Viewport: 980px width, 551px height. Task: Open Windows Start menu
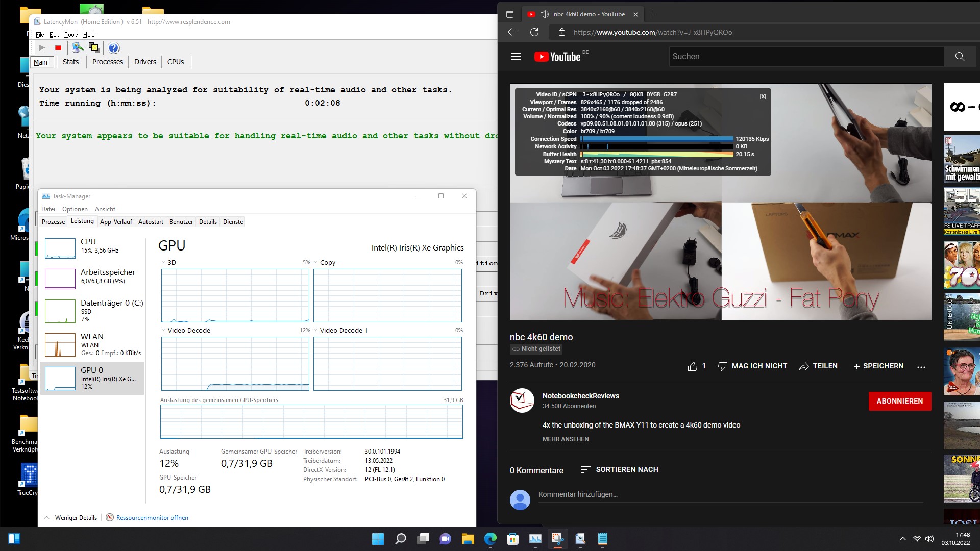(378, 539)
